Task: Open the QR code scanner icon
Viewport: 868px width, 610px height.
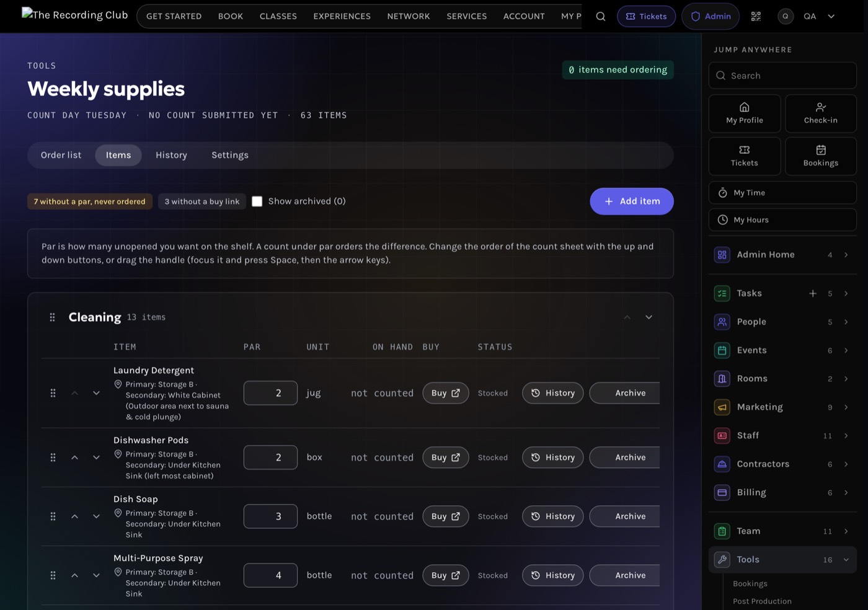Action: 756,17
